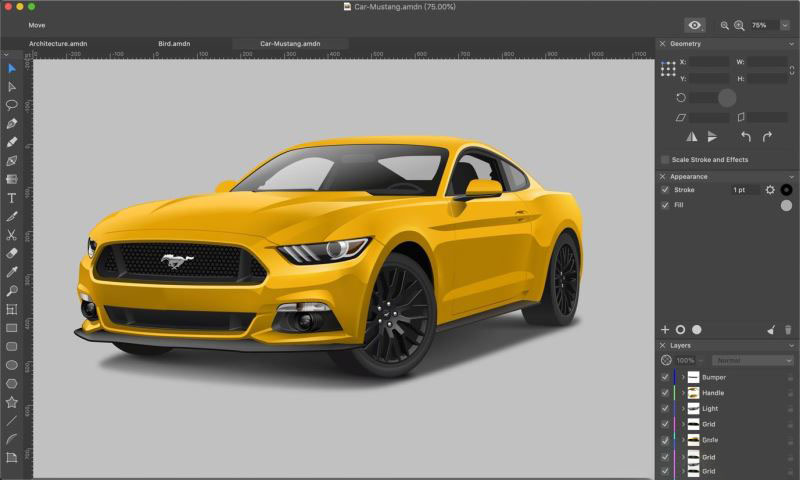Add a new fill with the solid circle icon
This screenshot has width=800, height=480.
coord(696,330)
